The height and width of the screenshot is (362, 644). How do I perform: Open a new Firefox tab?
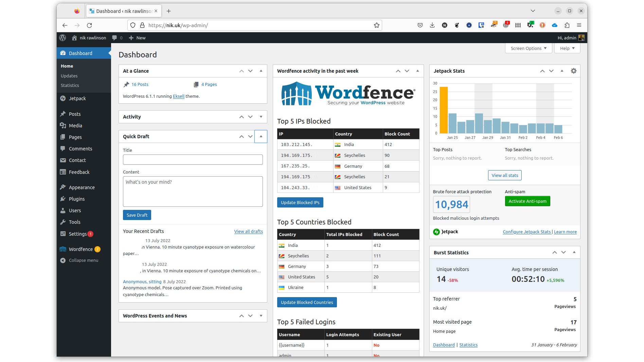168,11
